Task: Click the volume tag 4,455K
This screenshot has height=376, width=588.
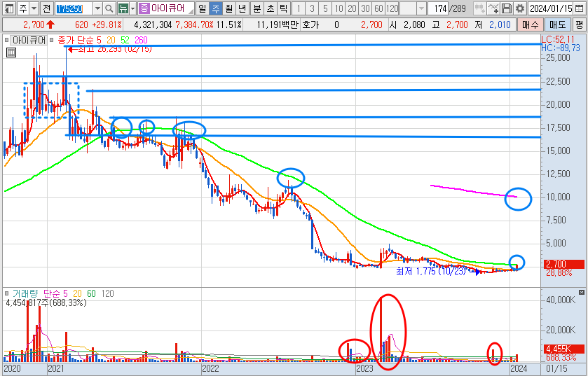Action: (563, 349)
